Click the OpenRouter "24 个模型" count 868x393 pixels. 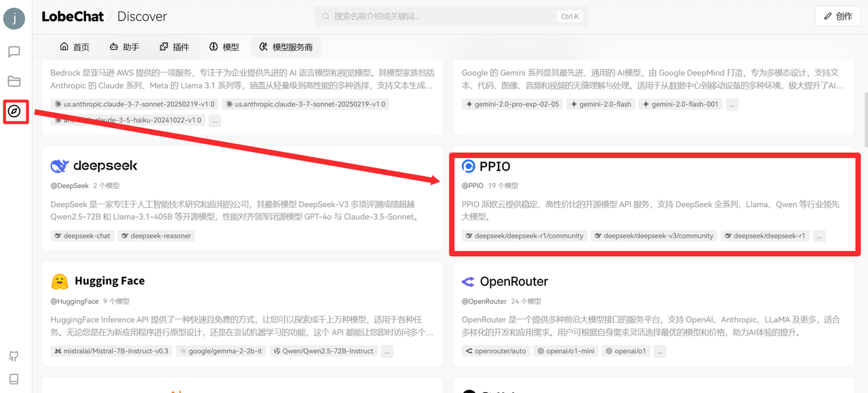click(526, 301)
